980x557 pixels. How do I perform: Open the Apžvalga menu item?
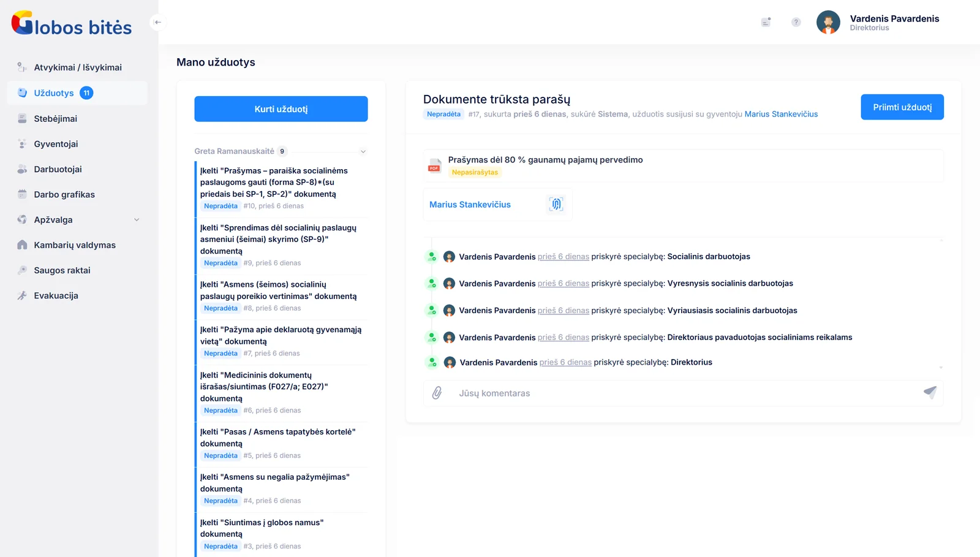(53, 220)
